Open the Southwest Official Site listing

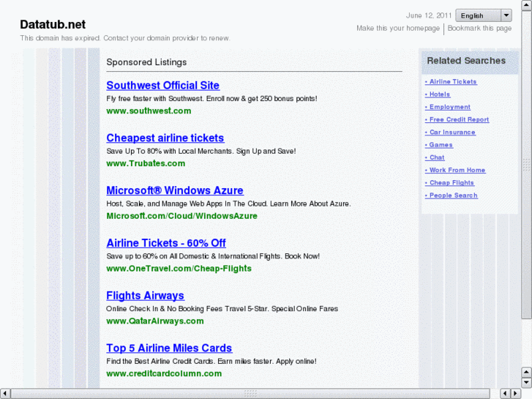point(163,85)
